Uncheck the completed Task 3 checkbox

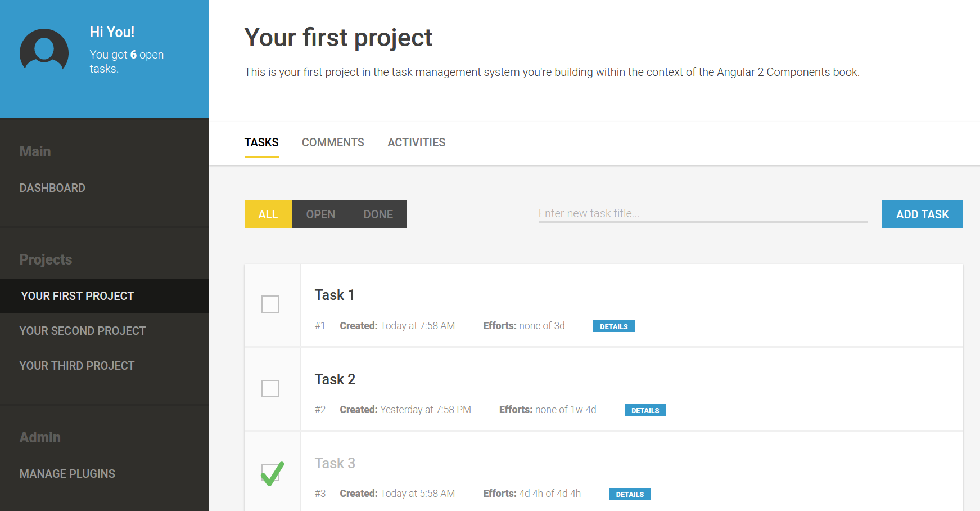click(x=270, y=473)
